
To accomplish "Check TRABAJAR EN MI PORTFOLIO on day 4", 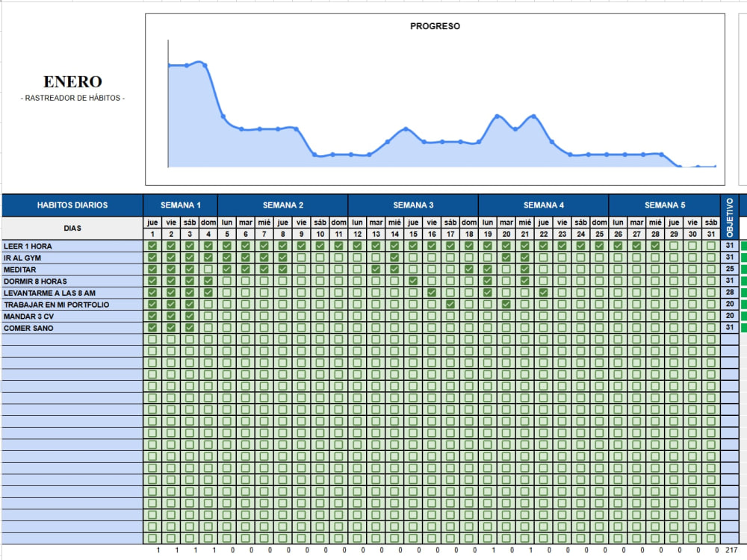I will 208,305.
